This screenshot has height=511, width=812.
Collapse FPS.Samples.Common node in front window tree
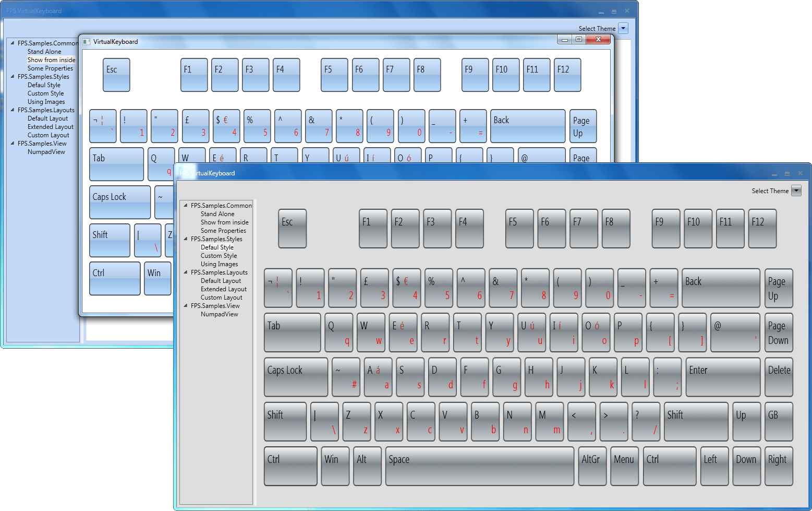click(186, 205)
